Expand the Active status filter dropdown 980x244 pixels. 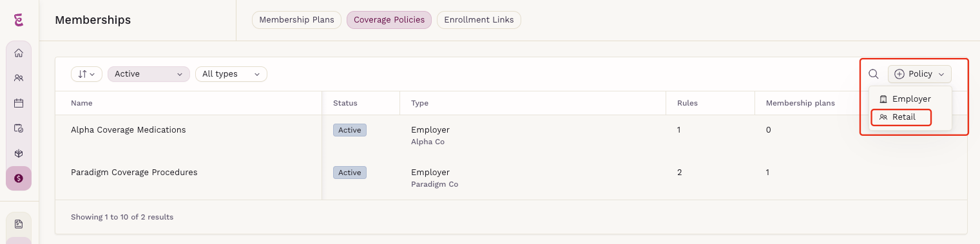(149, 74)
